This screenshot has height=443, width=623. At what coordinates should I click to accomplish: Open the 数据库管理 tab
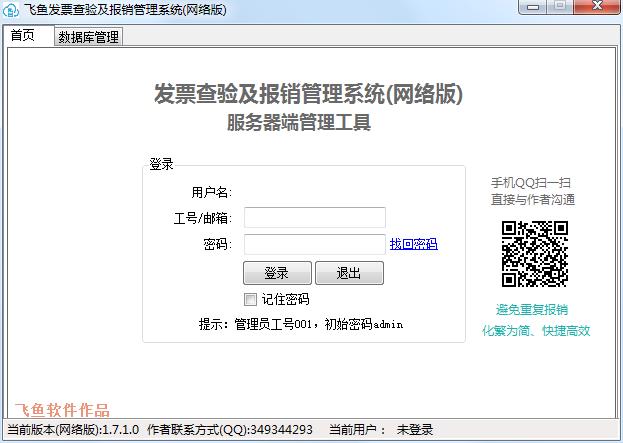[x=88, y=37]
